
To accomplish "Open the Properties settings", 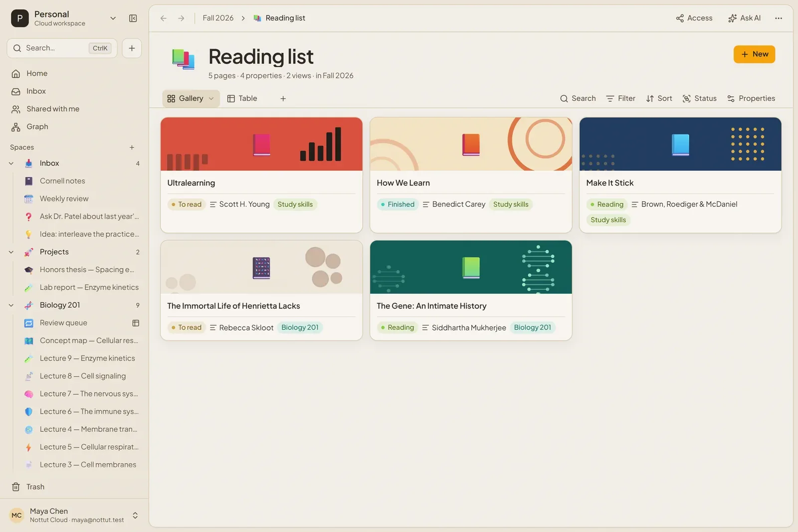I will tap(751, 99).
